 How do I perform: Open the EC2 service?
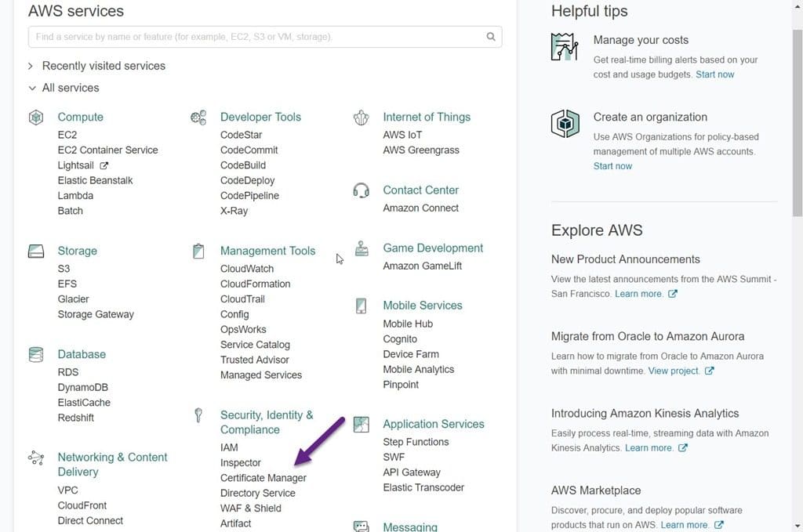pos(67,135)
